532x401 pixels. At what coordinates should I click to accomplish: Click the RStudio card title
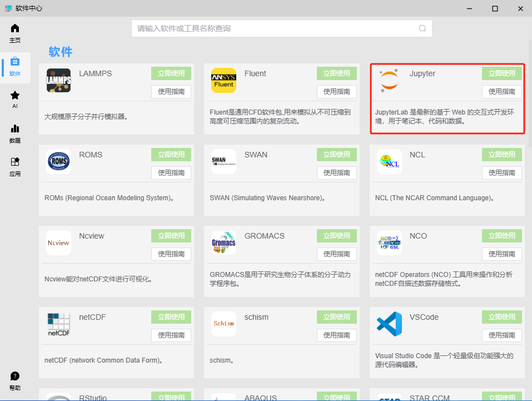click(x=93, y=398)
